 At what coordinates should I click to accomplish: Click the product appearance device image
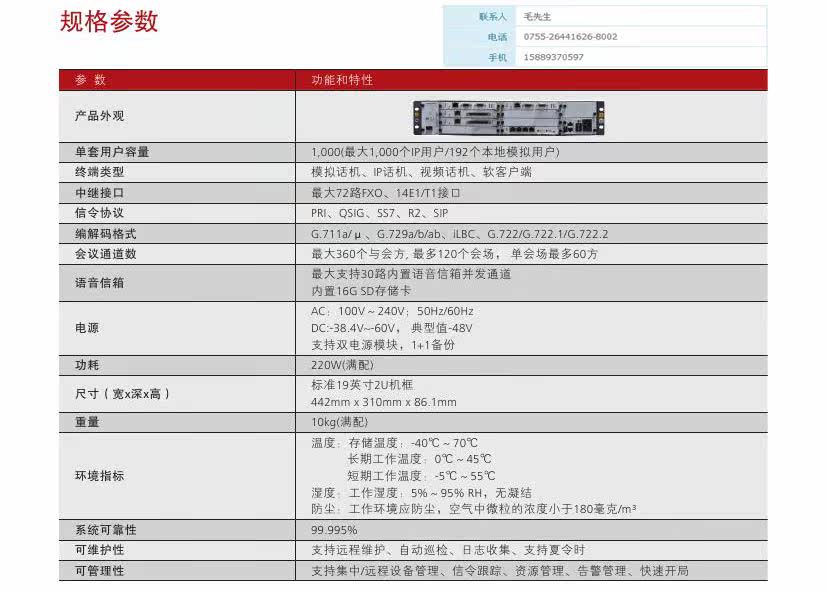pos(508,118)
